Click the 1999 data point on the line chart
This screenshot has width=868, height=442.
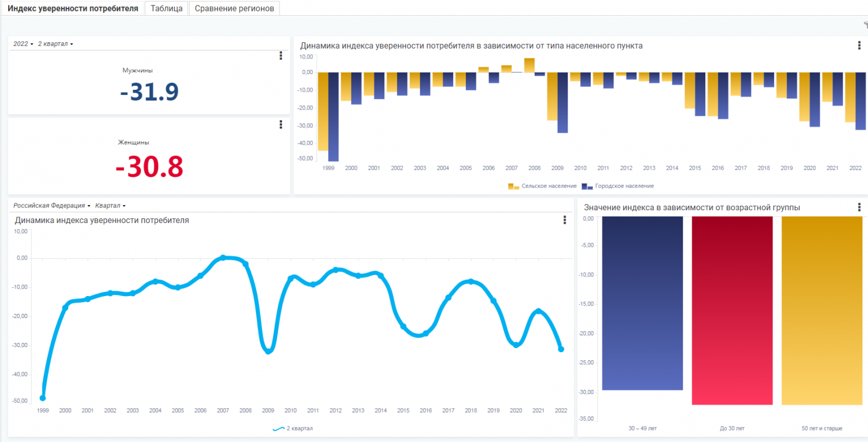43,398
